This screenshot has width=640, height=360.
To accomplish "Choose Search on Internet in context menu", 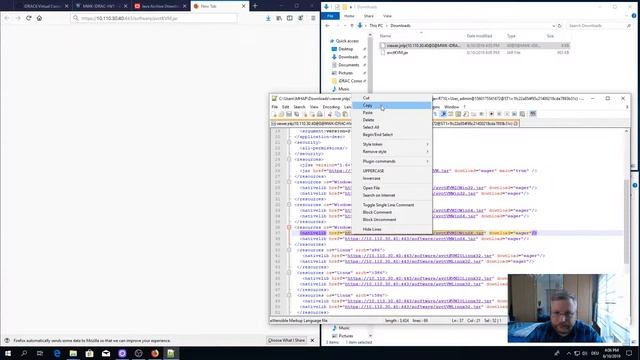I will point(392,196).
